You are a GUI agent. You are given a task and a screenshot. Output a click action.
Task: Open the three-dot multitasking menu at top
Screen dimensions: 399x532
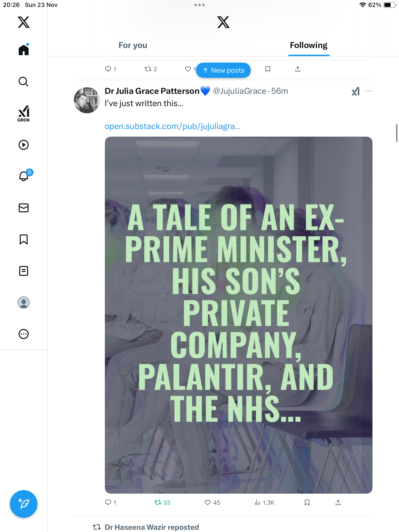click(199, 5)
